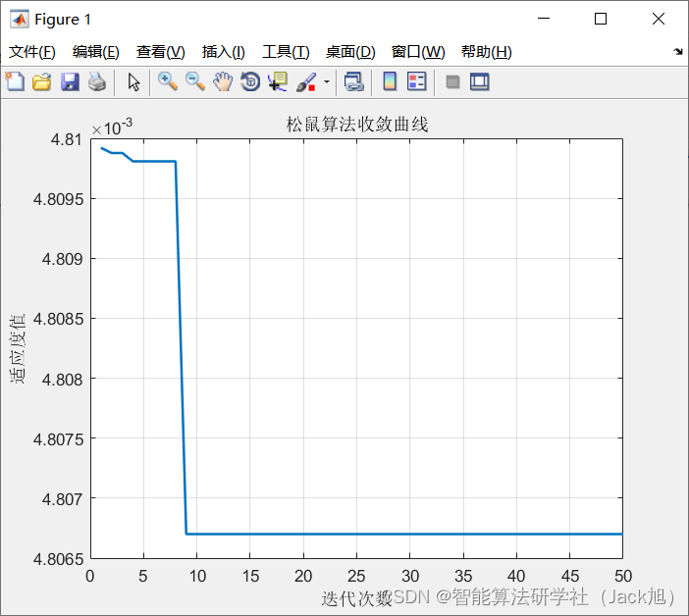Click the Link Plot icon
Image resolution: width=689 pixels, height=616 pixels.
354,81
